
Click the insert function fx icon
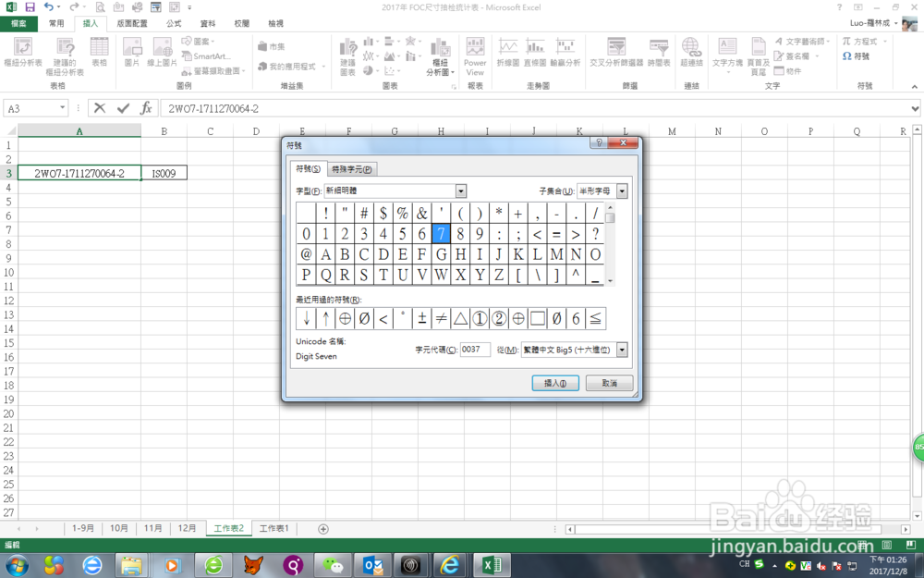(x=146, y=108)
